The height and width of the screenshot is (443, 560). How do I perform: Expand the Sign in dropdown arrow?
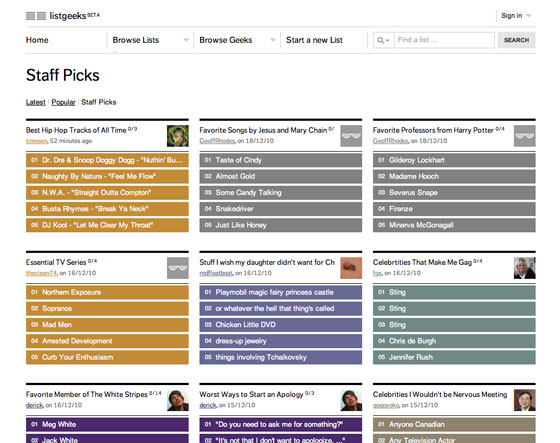click(529, 15)
